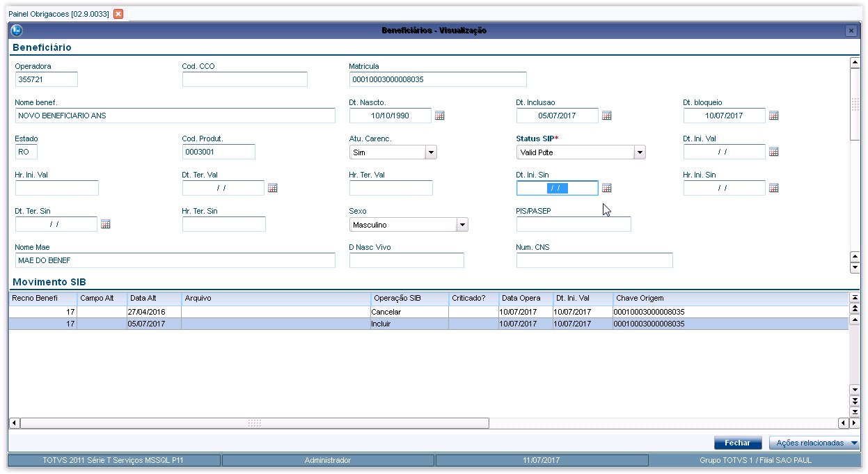
Task: Expand the Status SIP dropdown
Action: pos(640,152)
